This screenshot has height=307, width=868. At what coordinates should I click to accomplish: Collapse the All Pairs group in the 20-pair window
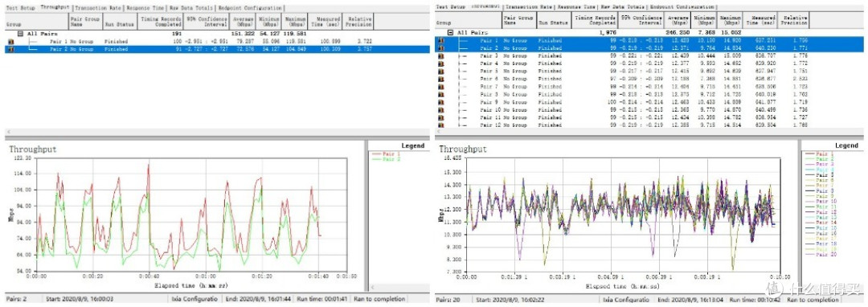coord(450,33)
